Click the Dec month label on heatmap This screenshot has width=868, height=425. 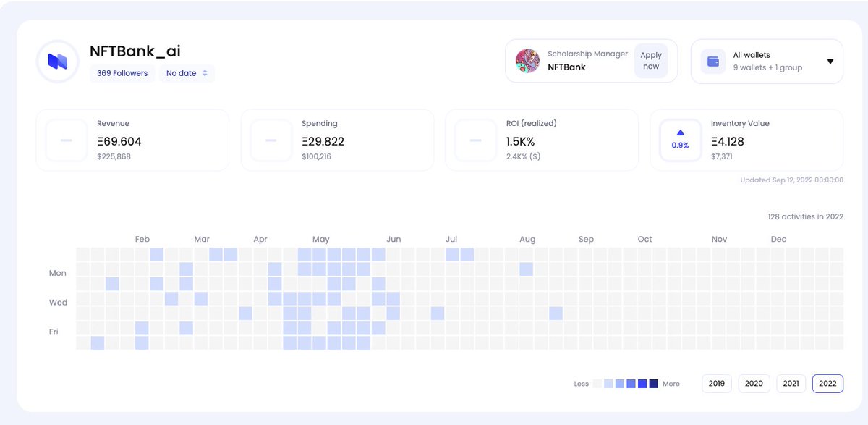pos(778,239)
